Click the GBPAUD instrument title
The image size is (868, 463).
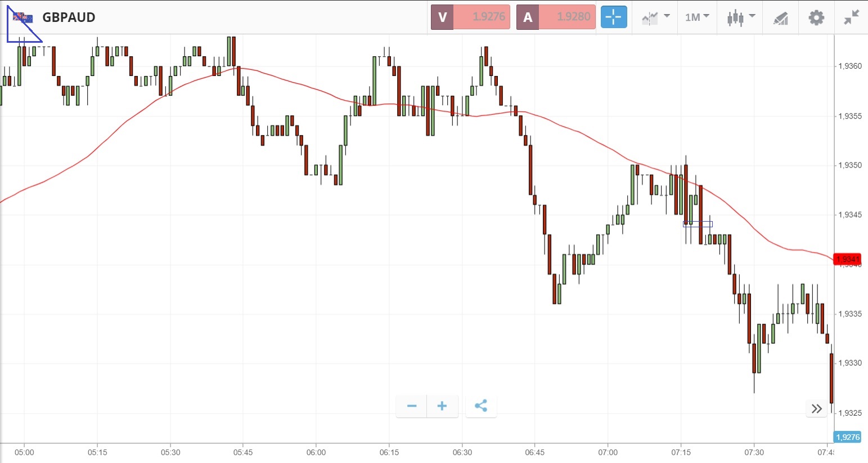coord(69,17)
